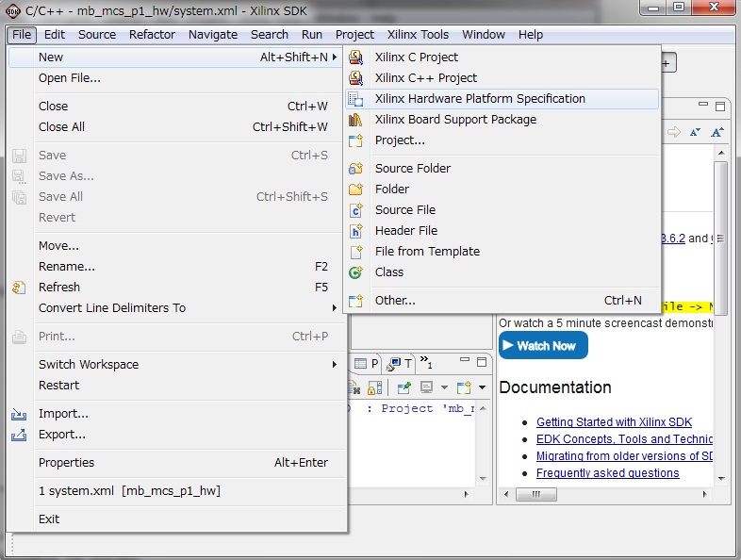The image size is (741, 560).
Task: Click the Source File 'c' icon
Action: (355, 210)
